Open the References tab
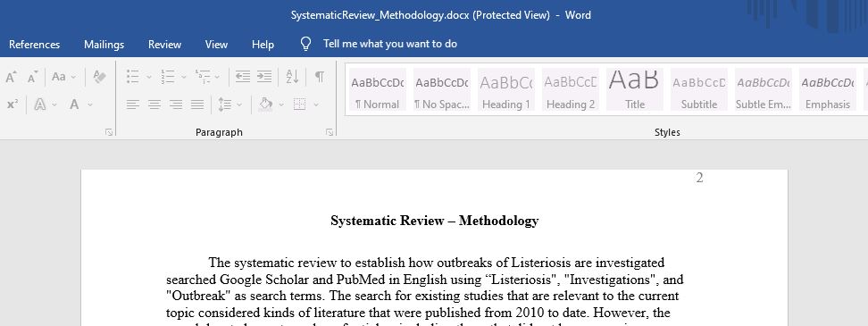 34,45
